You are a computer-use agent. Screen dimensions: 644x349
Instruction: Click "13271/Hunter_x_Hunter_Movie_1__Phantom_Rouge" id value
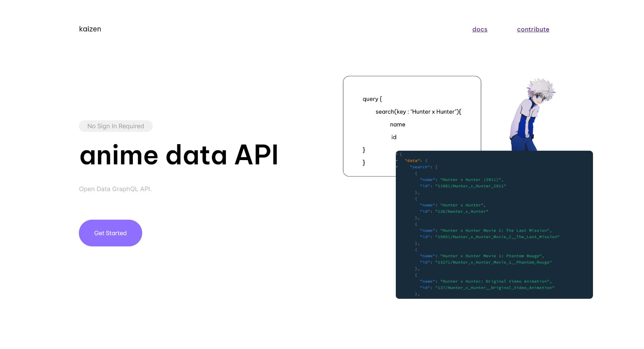coord(493,262)
